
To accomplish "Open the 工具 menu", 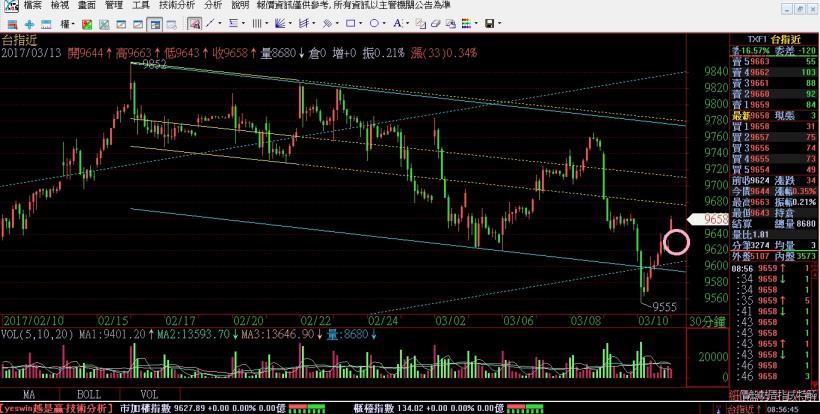I will [141, 5].
